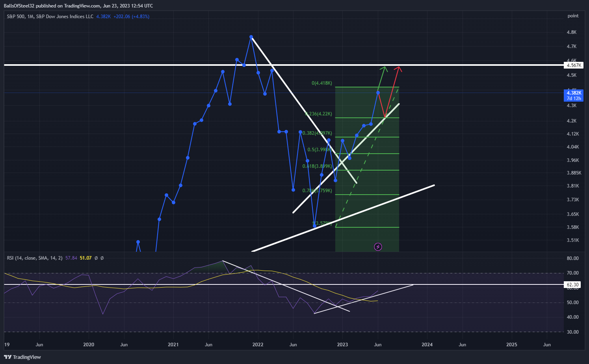The width and height of the screenshot is (589, 364).
Task: Click the '19' year label on time axis
Action: click(x=7, y=345)
